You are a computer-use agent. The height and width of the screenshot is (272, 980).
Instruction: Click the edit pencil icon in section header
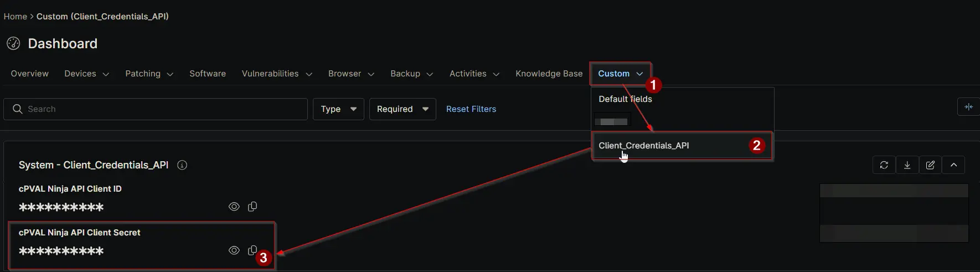931,165
